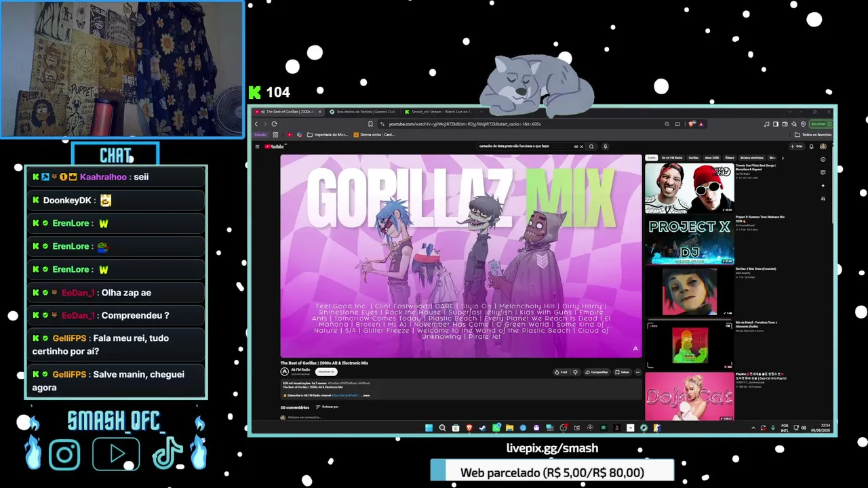Viewport: 868px width, 488px height.
Task: Open Windows Start menu
Action: 429,428
